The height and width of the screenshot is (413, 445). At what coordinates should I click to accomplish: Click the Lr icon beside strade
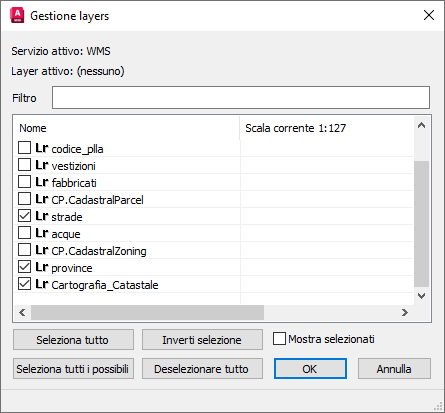(42, 216)
